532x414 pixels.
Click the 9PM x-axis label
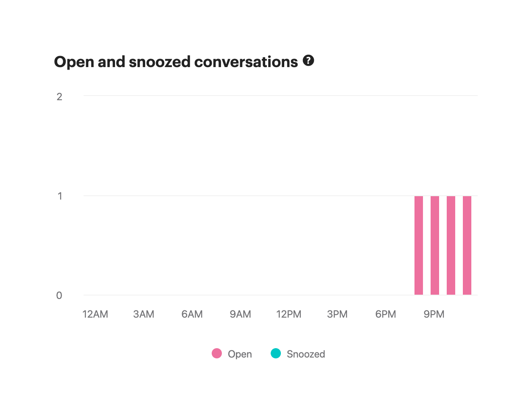tap(434, 314)
